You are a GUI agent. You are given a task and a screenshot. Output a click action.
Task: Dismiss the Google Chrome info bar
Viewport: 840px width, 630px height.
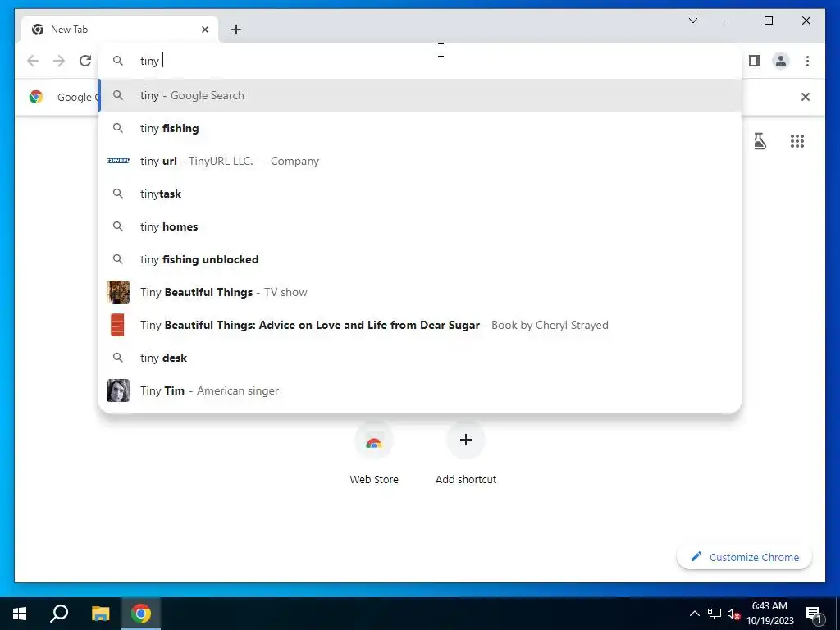point(806,97)
